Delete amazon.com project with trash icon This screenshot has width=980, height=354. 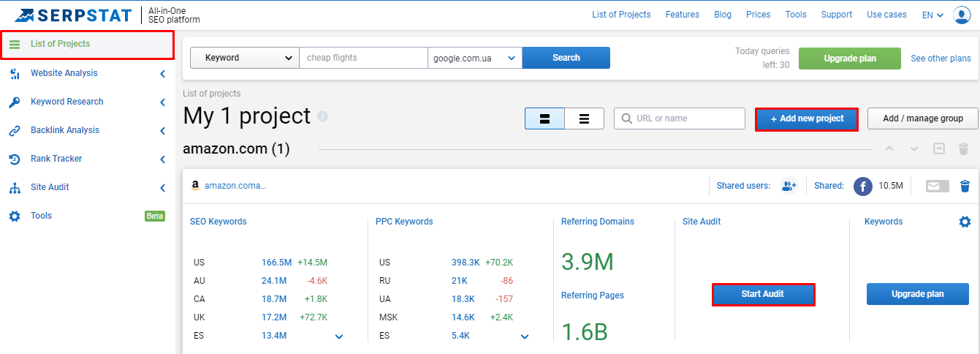[965, 186]
